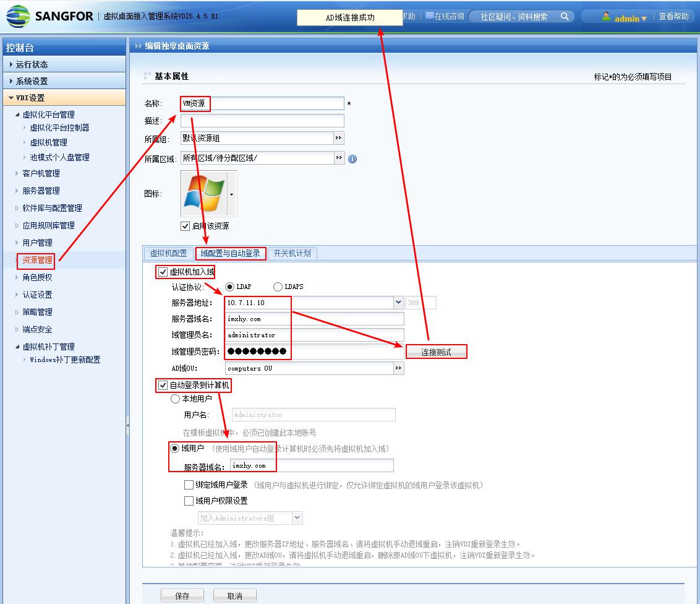Select 本地用户 radio option
Viewport: 700px width, 604px height.
coord(175,399)
